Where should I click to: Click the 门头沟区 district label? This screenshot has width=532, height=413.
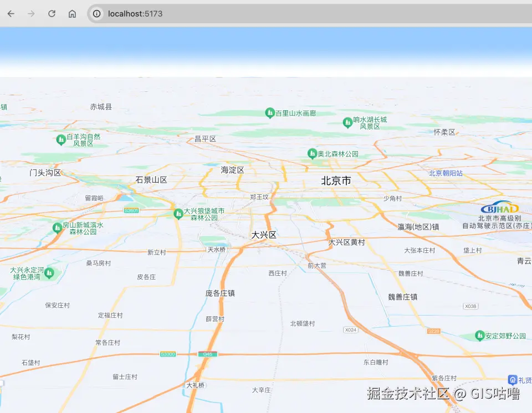click(45, 173)
